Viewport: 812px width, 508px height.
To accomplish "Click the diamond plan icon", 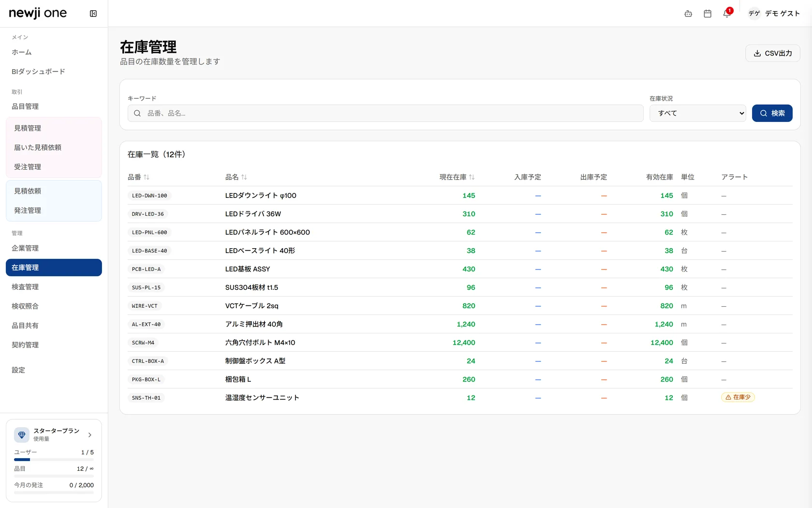I will [x=22, y=434].
